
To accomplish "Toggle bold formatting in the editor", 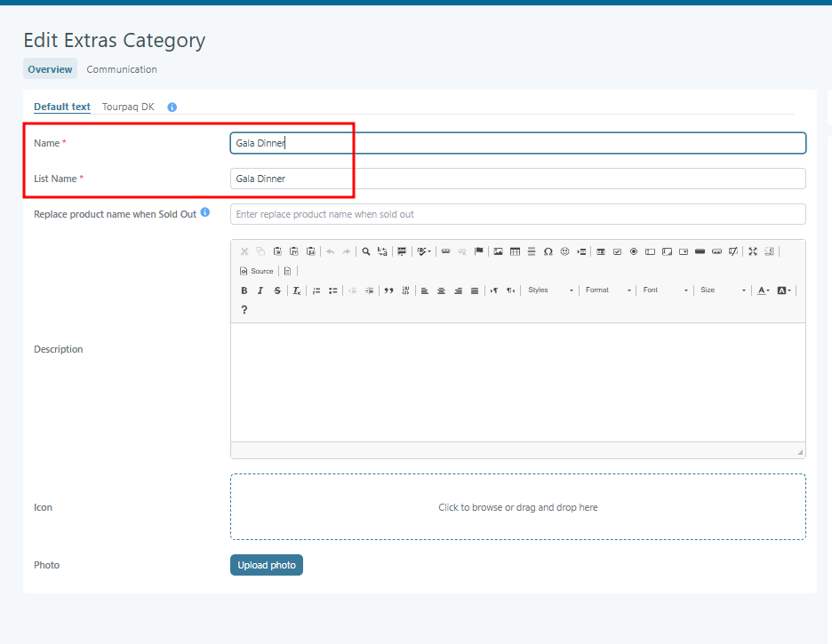I will (244, 290).
